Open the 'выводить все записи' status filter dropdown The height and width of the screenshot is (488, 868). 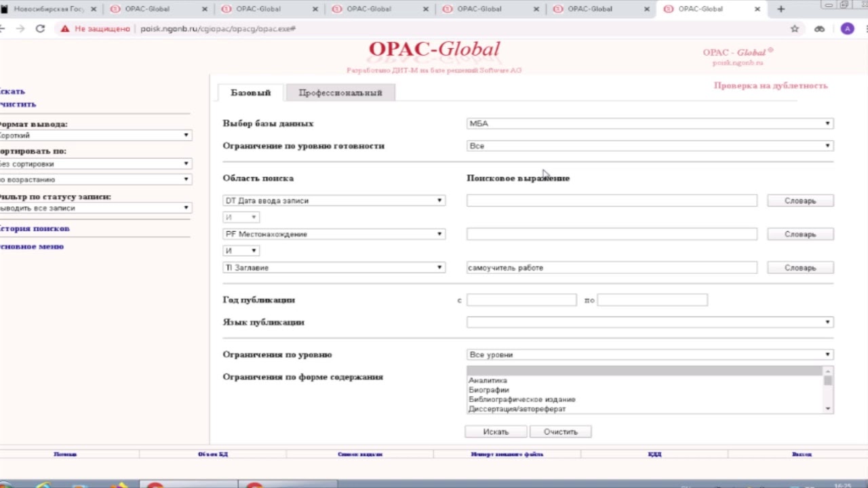[x=94, y=208]
